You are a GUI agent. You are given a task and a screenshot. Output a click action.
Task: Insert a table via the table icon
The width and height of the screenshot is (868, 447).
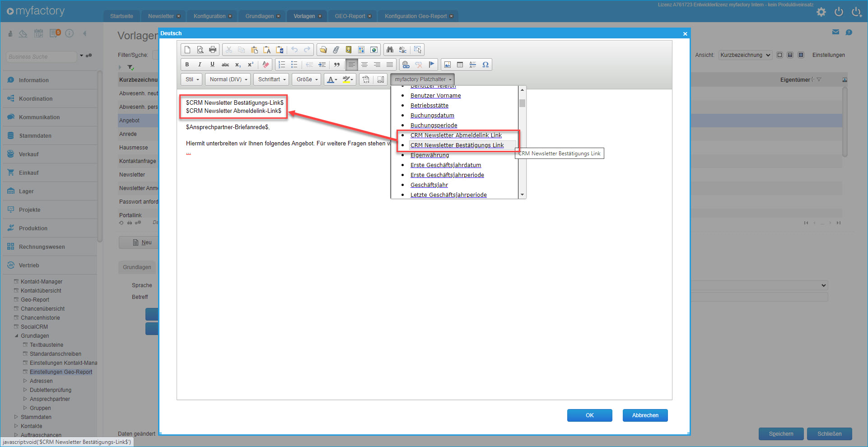tap(460, 65)
